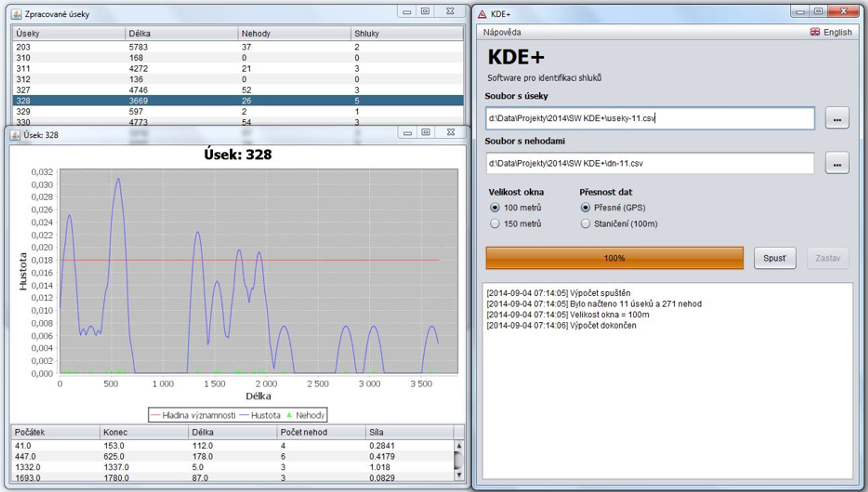This screenshot has width=868, height=492.
Task: Switch interface language via the English flag icon
Action: point(815,32)
